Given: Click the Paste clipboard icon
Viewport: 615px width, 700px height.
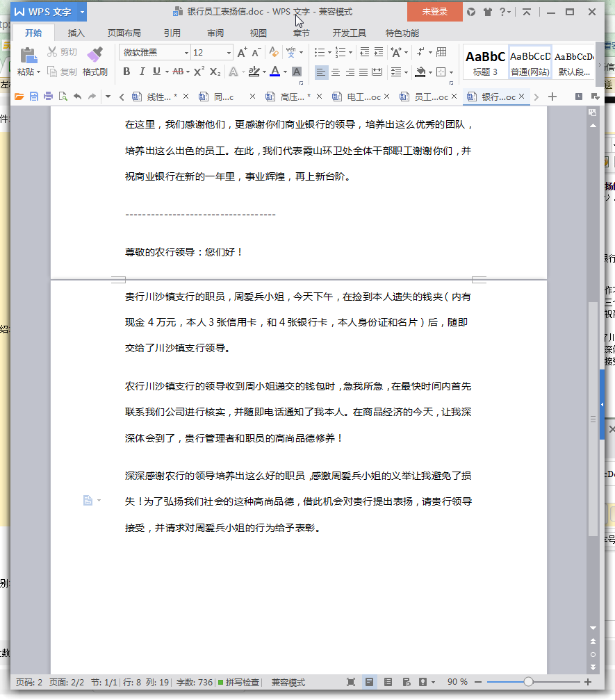Looking at the screenshot, I should [28, 56].
